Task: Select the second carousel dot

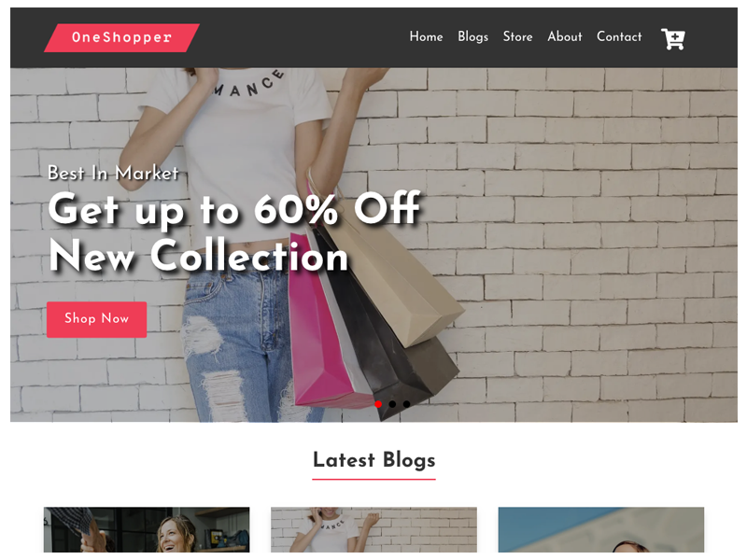Action: click(392, 404)
